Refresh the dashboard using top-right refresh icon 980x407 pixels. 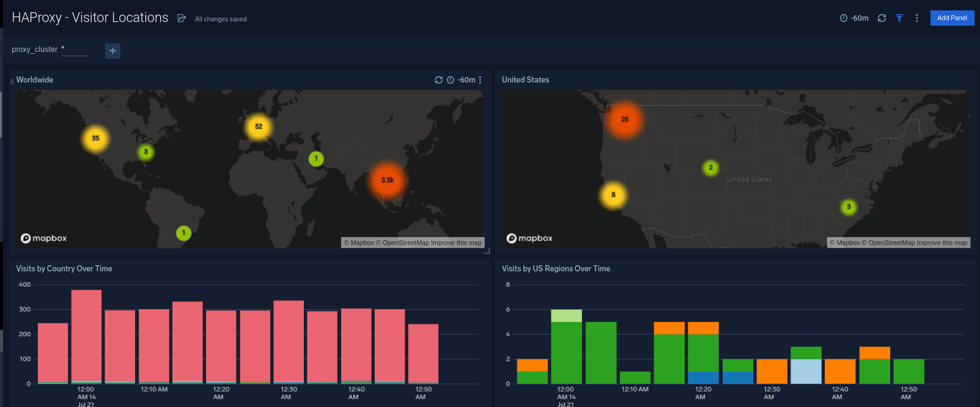pos(882,18)
